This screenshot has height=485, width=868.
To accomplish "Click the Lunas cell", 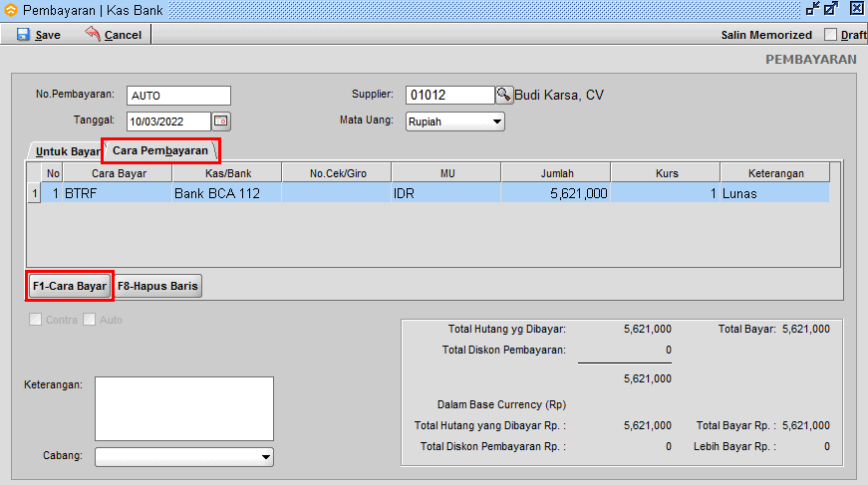I will click(x=775, y=193).
